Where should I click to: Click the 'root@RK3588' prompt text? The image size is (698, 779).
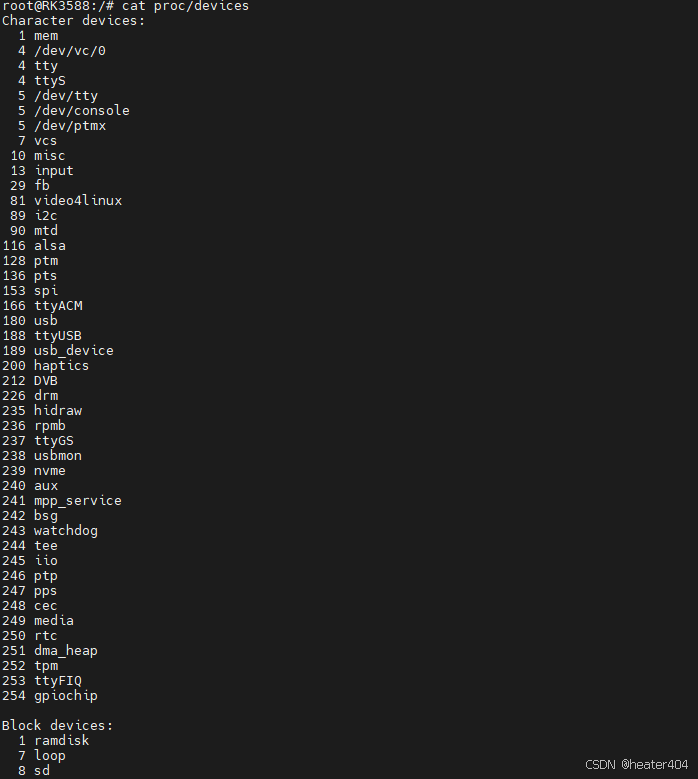[46, 6]
